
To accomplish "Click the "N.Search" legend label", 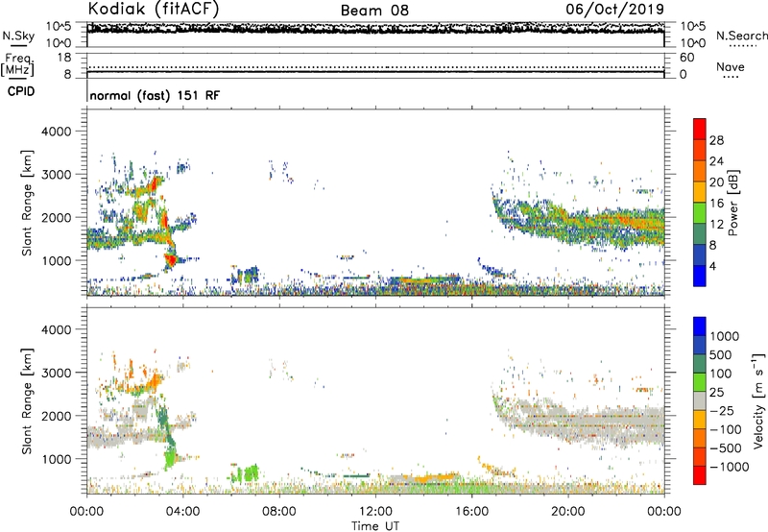I will coord(741,36).
